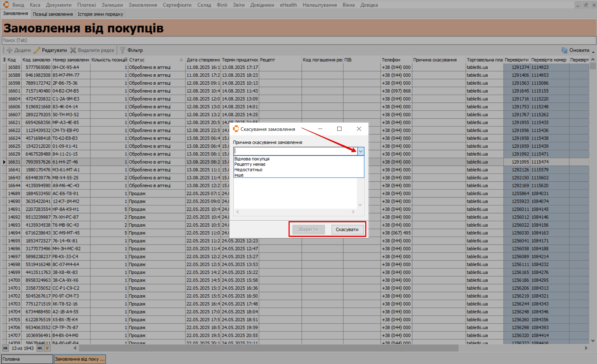Click the Оновити refresh icon
Viewport: 597px width, 364px height.
point(564,50)
